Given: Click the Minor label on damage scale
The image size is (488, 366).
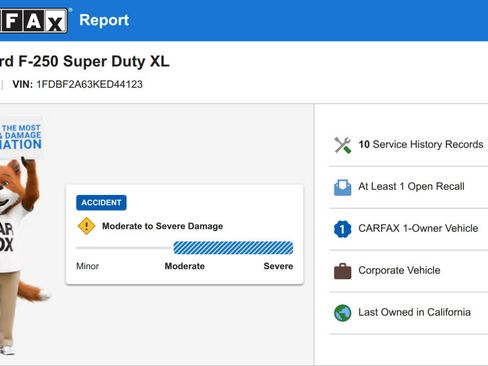Looking at the screenshot, I should point(88,266).
